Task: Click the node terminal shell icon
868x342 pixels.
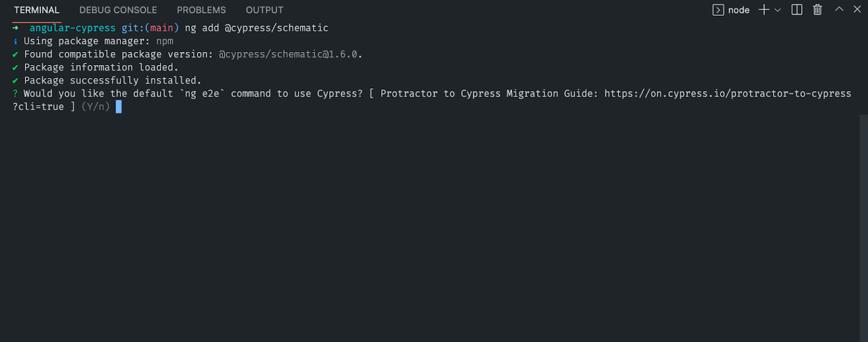Action: 718,10
